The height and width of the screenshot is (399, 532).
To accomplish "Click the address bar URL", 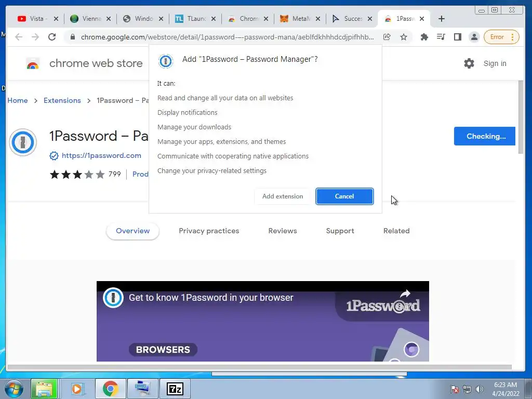I will point(228,37).
